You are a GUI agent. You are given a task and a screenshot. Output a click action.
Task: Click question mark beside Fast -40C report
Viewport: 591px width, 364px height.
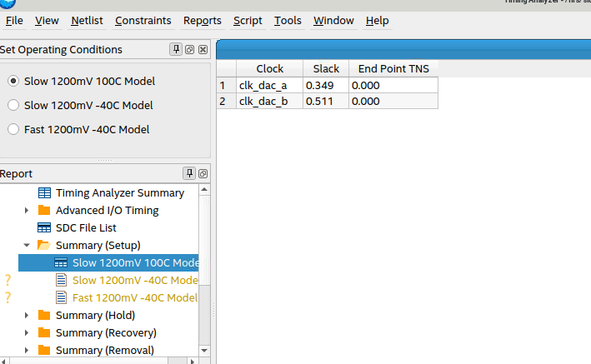[8, 297]
